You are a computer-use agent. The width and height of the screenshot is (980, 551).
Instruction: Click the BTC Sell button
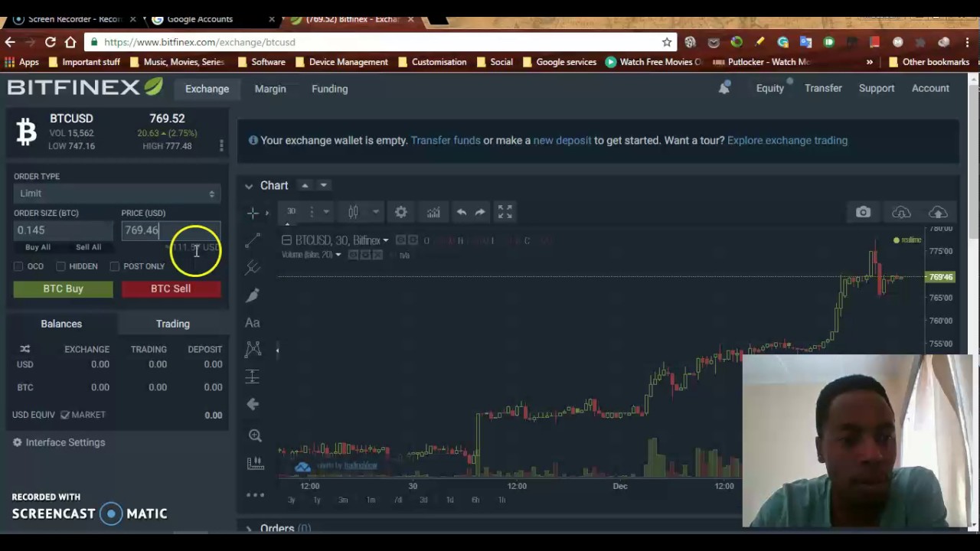pyautogui.click(x=171, y=289)
